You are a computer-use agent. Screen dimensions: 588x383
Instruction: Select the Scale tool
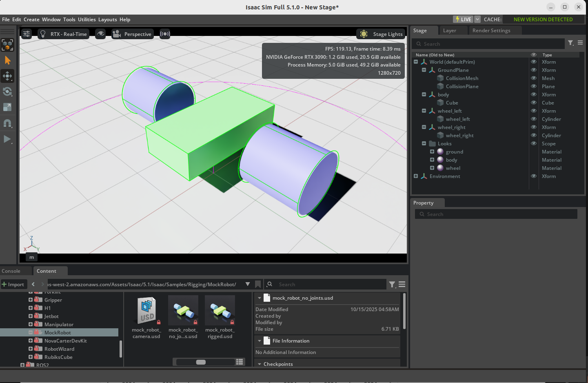[x=7, y=107]
